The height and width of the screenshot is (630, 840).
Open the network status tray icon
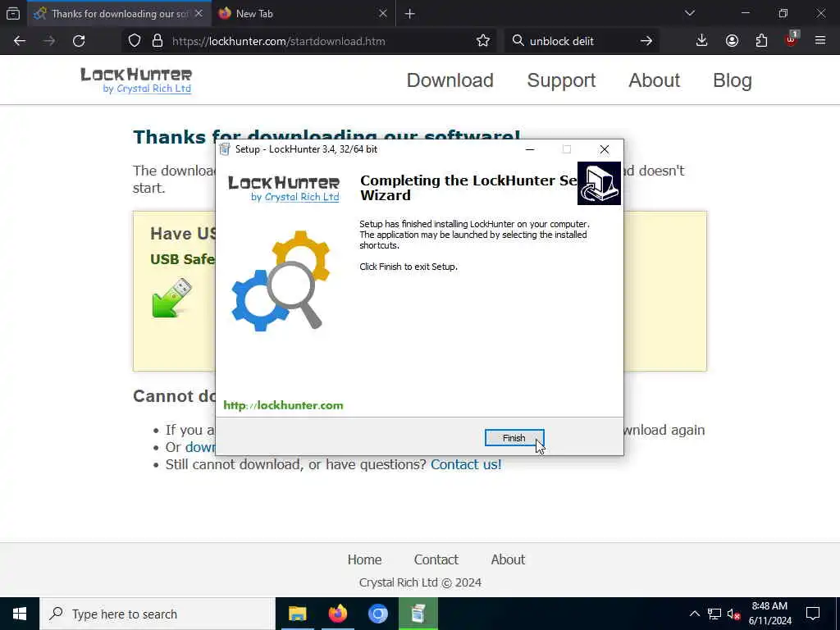click(714, 614)
